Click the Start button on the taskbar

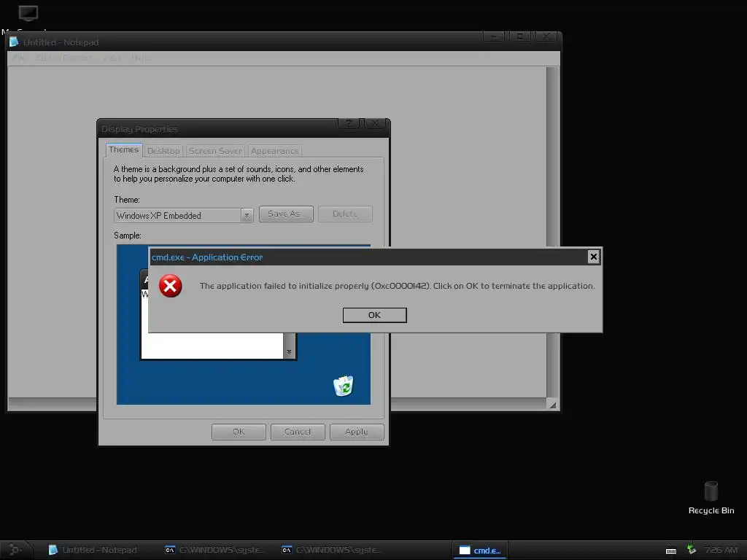pos(15,550)
